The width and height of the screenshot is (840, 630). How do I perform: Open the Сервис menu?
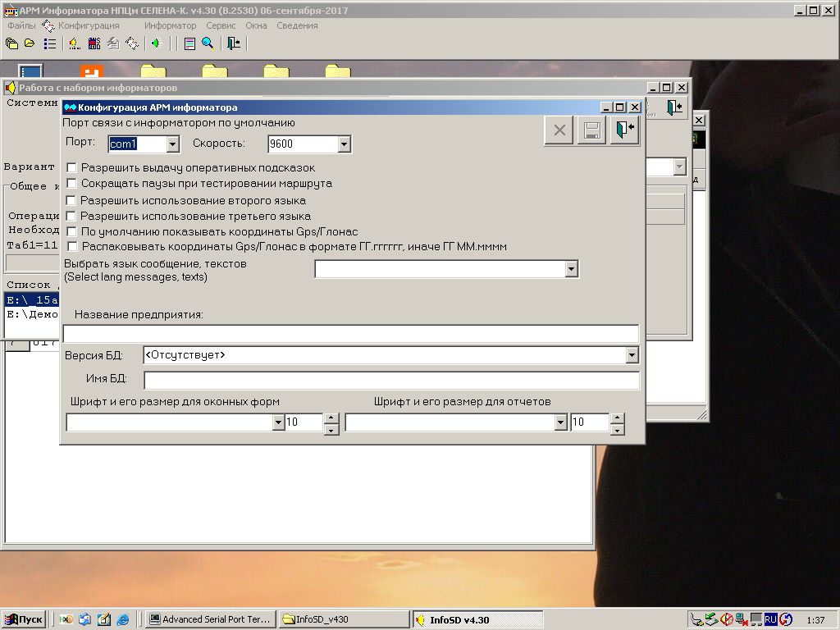tap(221, 25)
